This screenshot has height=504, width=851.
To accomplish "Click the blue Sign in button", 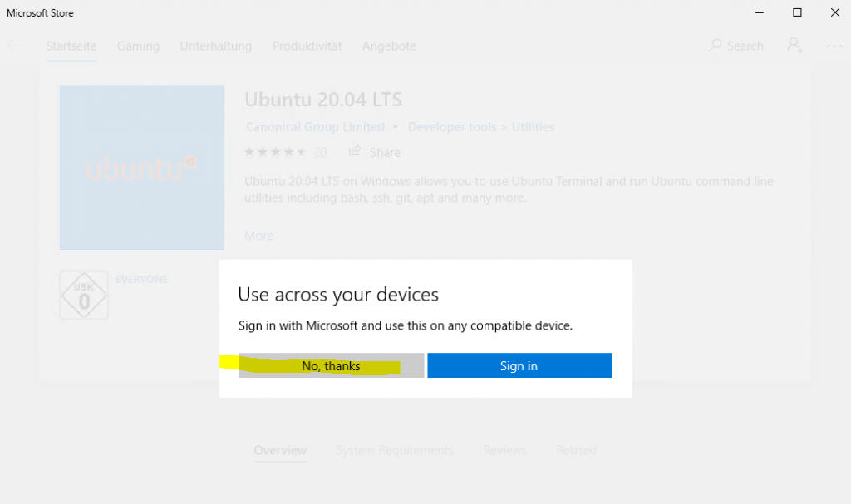I will (520, 365).
